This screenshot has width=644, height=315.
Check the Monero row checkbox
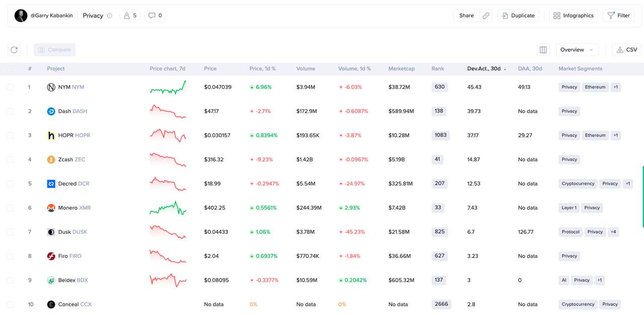click(x=10, y=208)
